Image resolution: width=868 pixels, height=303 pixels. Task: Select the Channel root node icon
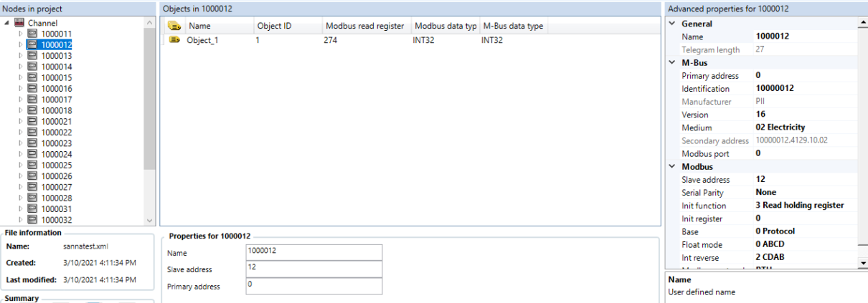[19, 23]
